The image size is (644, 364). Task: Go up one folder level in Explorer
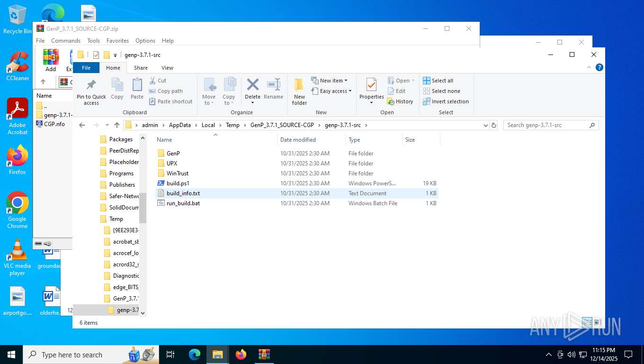click(117, 125)
